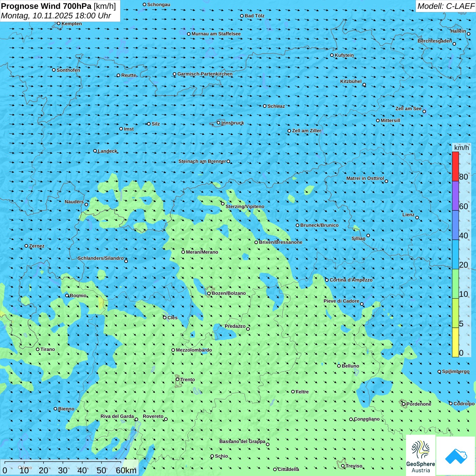This screenshot has height=476, width=476.
Task: Click the 'Matrei in Osttirol' label
Action: click(365, 178)
